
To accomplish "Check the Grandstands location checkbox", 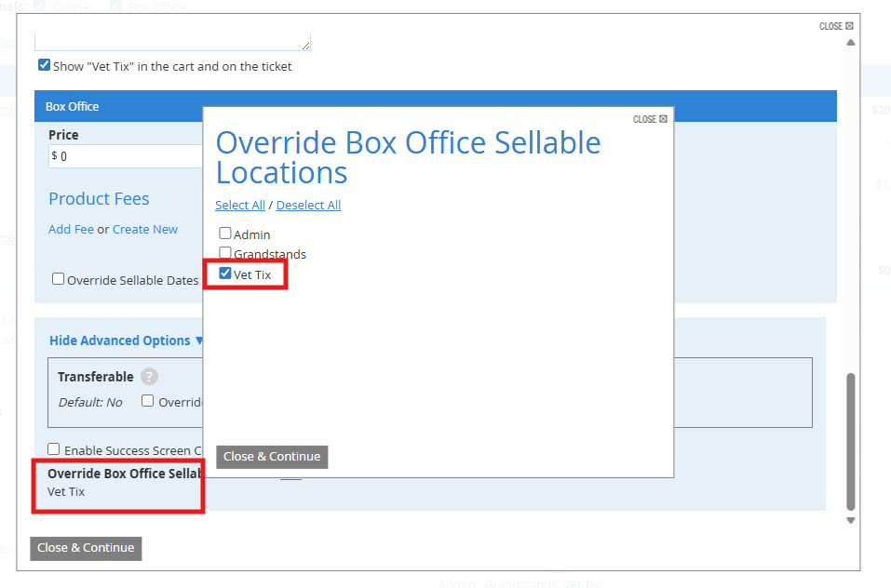I will [225, 252].
